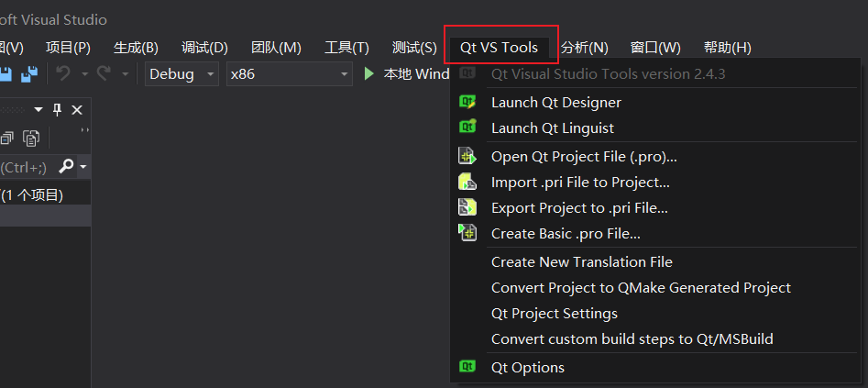Select Qt Project Settings
The image size is (868, 388).
[554, 313]
